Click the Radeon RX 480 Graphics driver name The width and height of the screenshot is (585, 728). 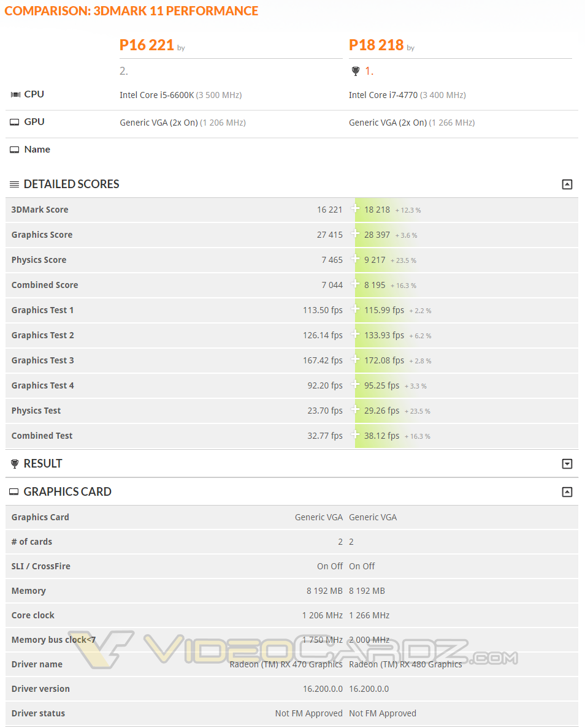click(405, 664)
